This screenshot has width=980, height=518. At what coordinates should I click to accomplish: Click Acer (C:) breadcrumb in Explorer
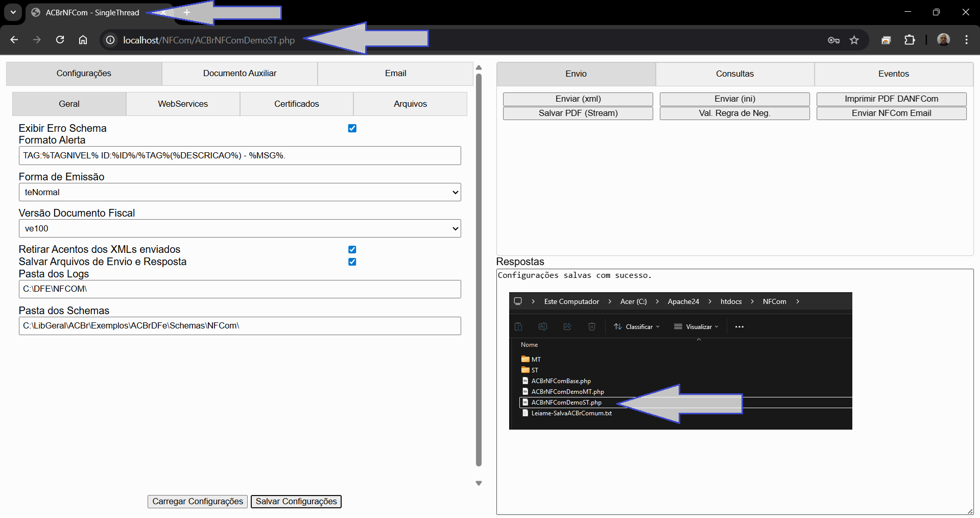tap(633, 301)
